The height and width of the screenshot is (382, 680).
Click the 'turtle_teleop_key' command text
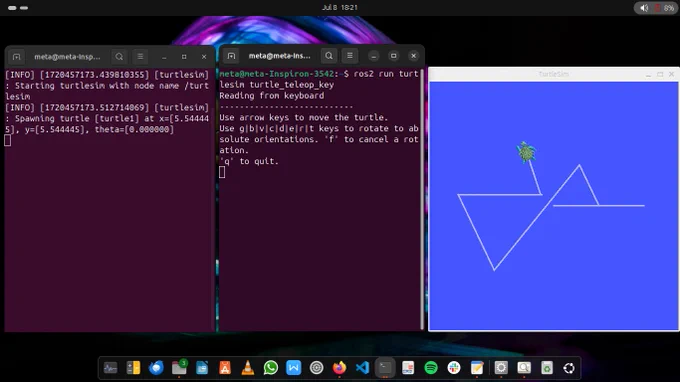coord(291,85)
